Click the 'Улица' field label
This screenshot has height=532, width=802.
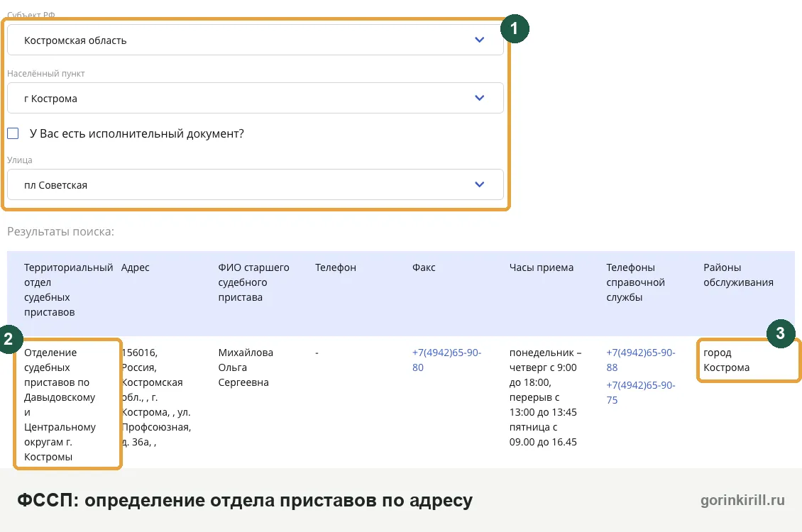[19, 160]
